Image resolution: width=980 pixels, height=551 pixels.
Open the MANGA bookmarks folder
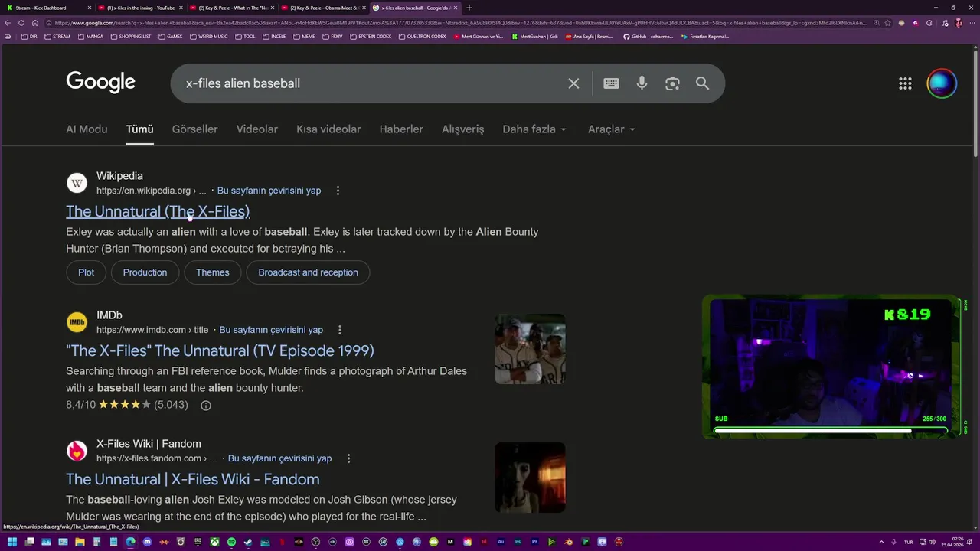(x=90, y=37)
